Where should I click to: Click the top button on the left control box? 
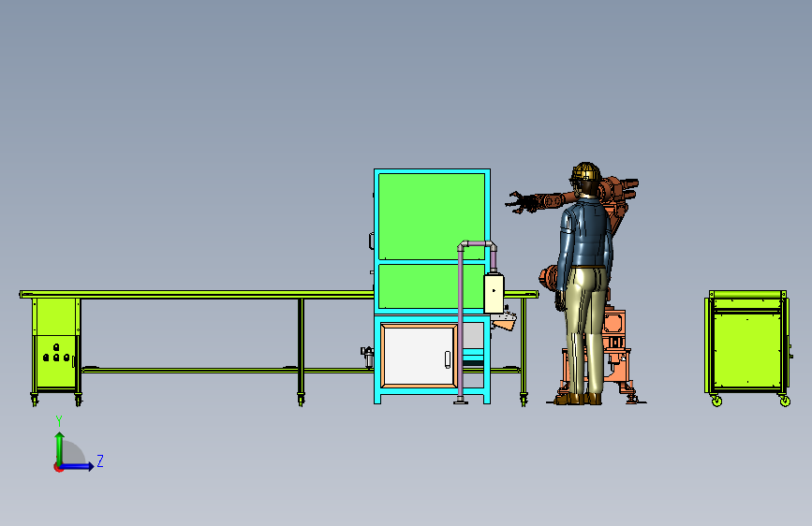point(56,347)
